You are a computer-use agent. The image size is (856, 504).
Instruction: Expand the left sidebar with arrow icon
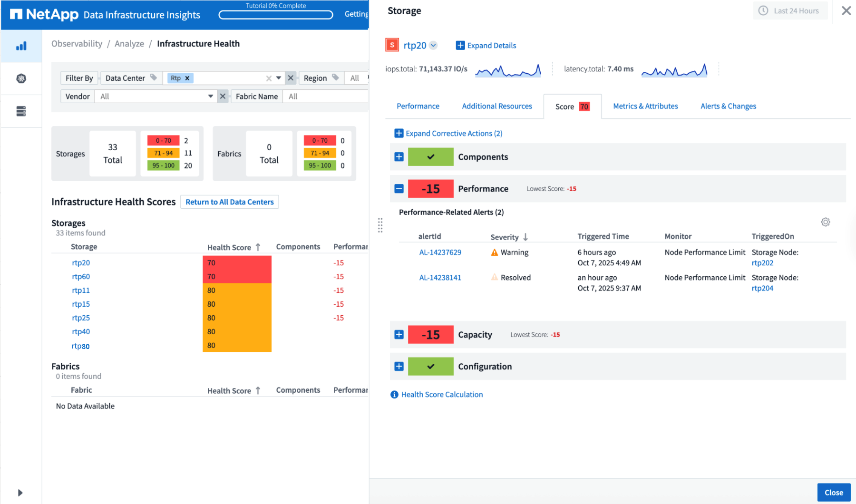(20, 493)
